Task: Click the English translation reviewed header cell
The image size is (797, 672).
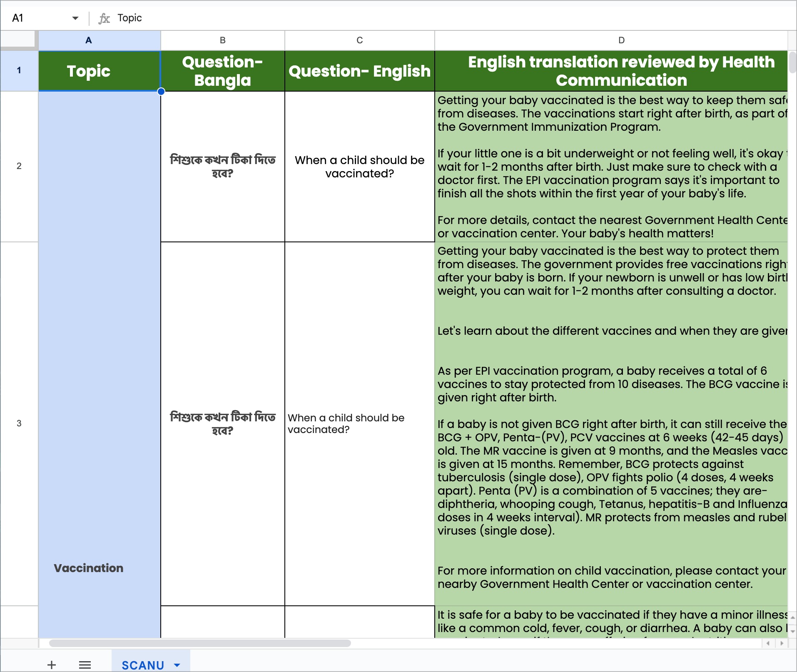Action: coord(611,71)
